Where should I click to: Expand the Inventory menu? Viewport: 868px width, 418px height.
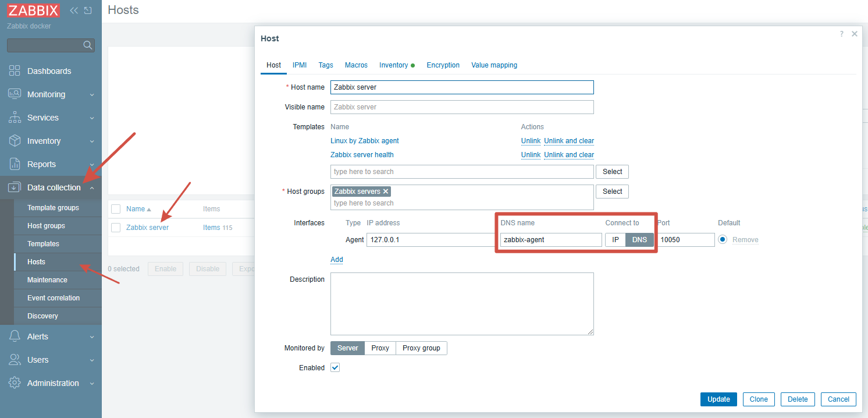pyautogui.click(x=91, y=141)
